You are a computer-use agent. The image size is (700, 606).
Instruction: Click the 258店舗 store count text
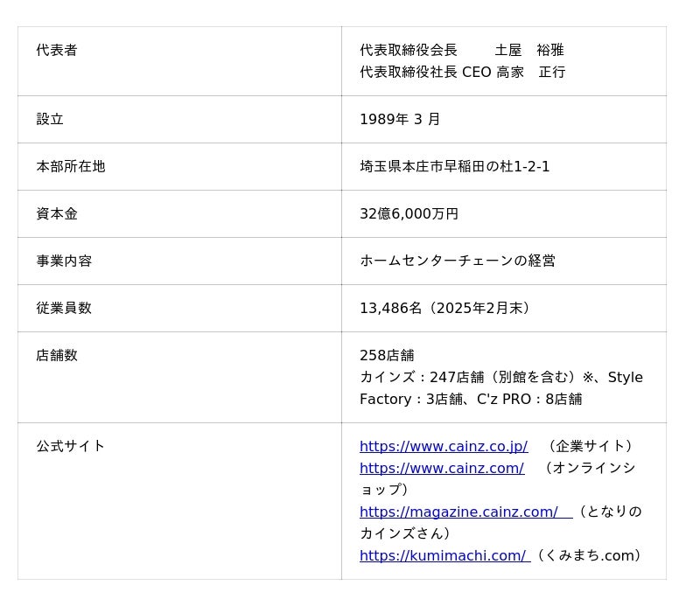coord(387,355)
